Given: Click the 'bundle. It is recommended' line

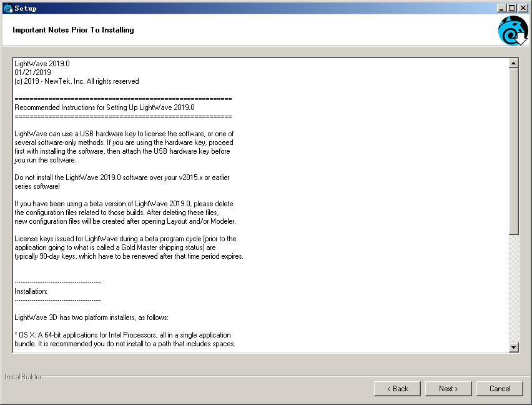Looking at the screenshot, I should coord(125,344).
